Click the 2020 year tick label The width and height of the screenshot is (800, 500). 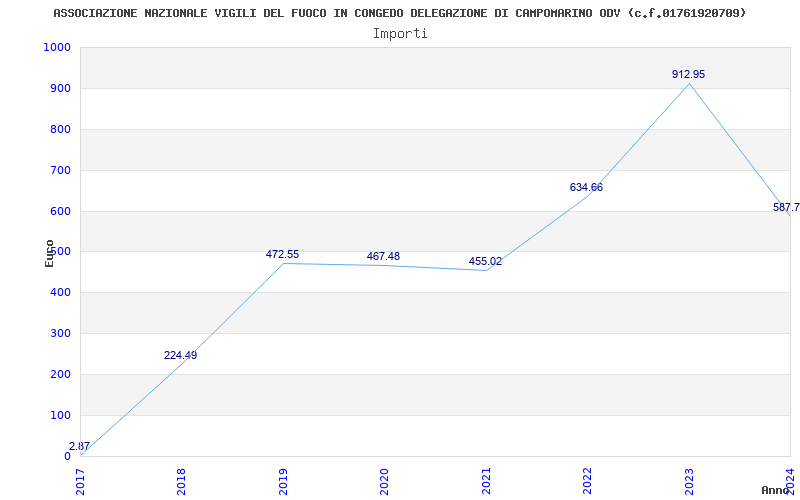coord(384,481)
